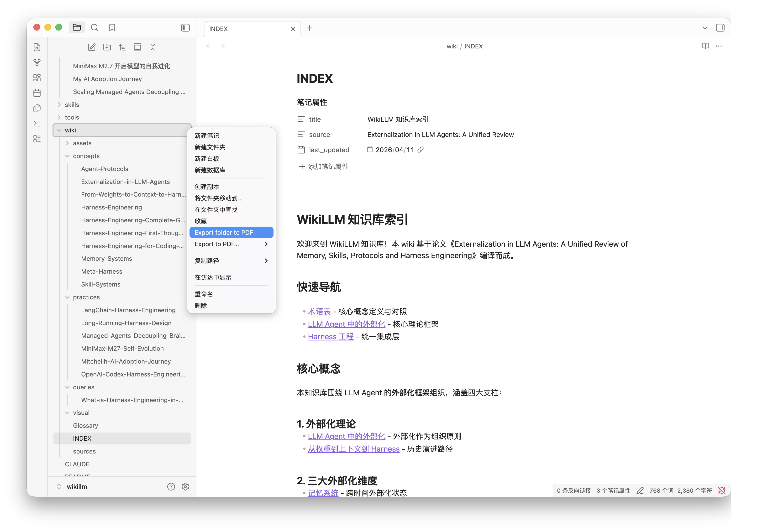The width and height of the screenshot is (758, 532).
Task: Switch to reading view book icon
Action: click(705, 46)
